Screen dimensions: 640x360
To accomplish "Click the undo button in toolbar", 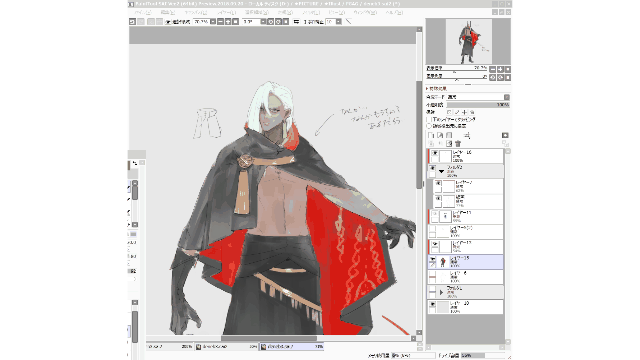I will pyautogui.click(x=132, y=22).
